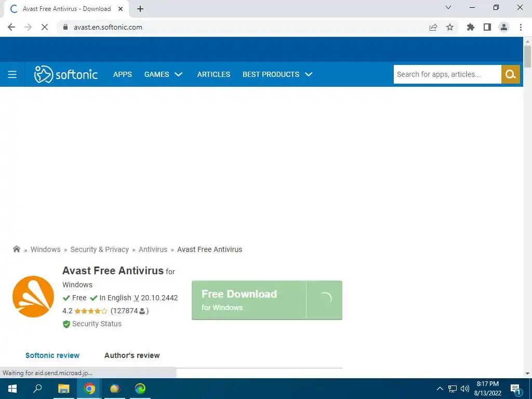Follow the Windows breadcrumb link

coord(46,249)
